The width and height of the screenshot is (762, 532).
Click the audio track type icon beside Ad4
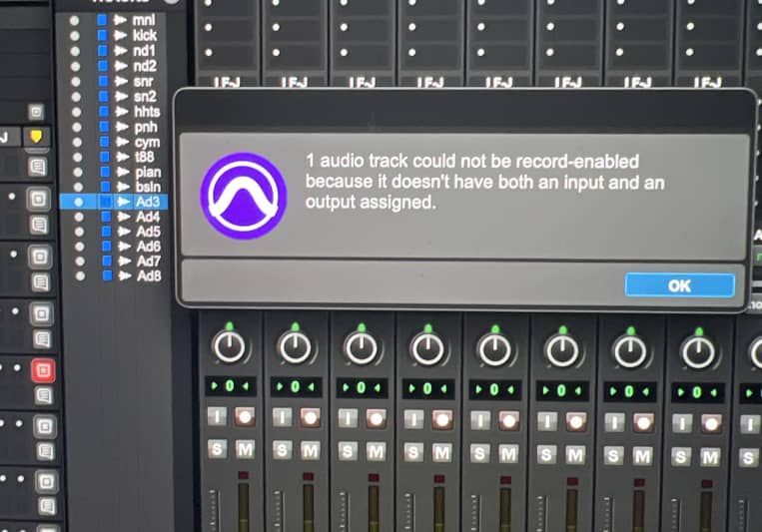point(124,217)
